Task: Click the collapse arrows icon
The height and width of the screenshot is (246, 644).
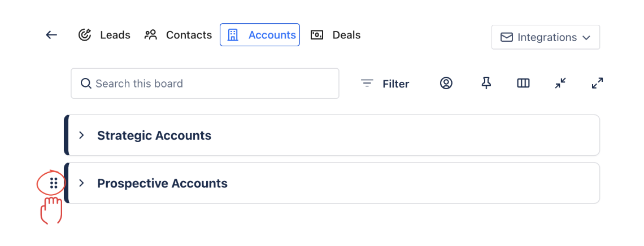Action: [x=560, y=84]
